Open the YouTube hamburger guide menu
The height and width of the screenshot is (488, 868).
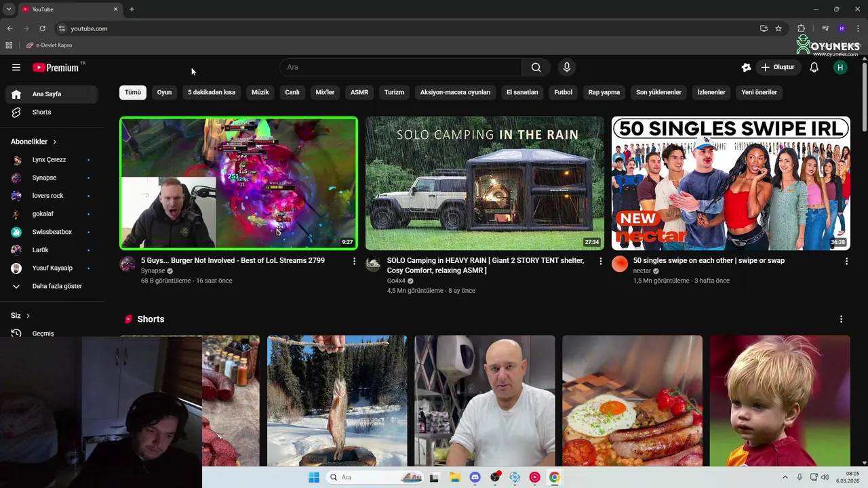coord(16,67)
